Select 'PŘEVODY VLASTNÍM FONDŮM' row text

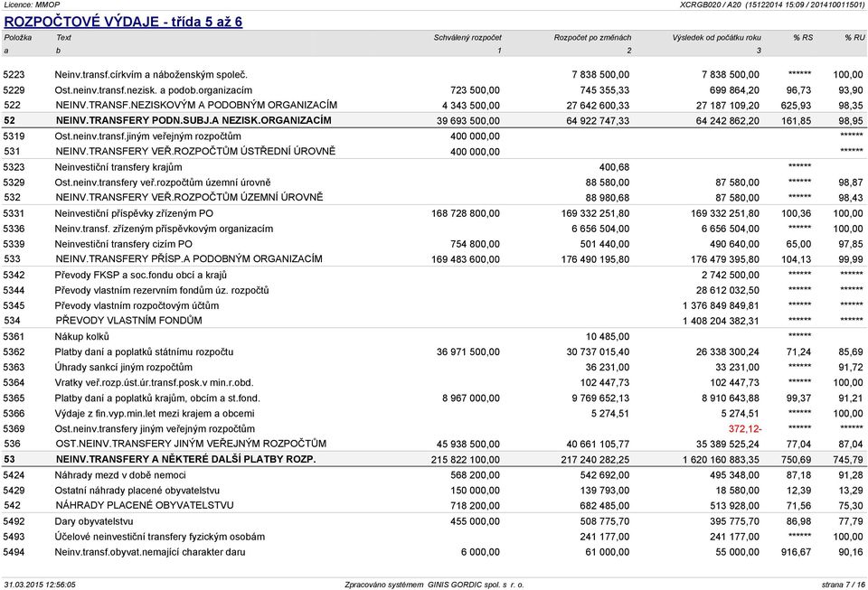coord(129,320)
